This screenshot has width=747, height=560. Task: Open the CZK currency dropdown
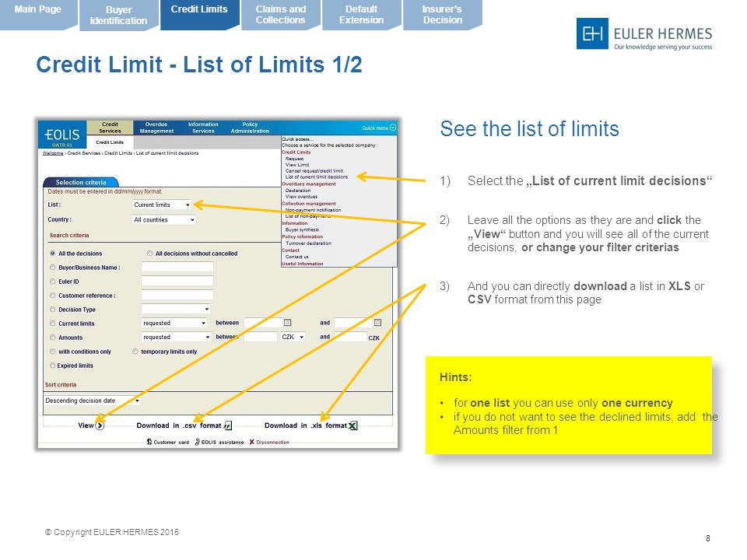click(x=293, y=337)
